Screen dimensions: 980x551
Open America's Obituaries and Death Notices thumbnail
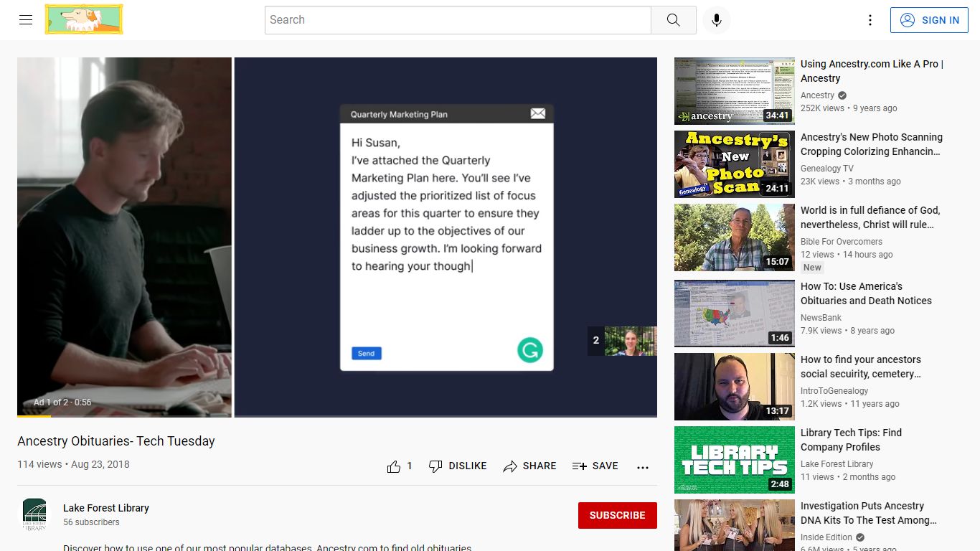pos(735,314)
